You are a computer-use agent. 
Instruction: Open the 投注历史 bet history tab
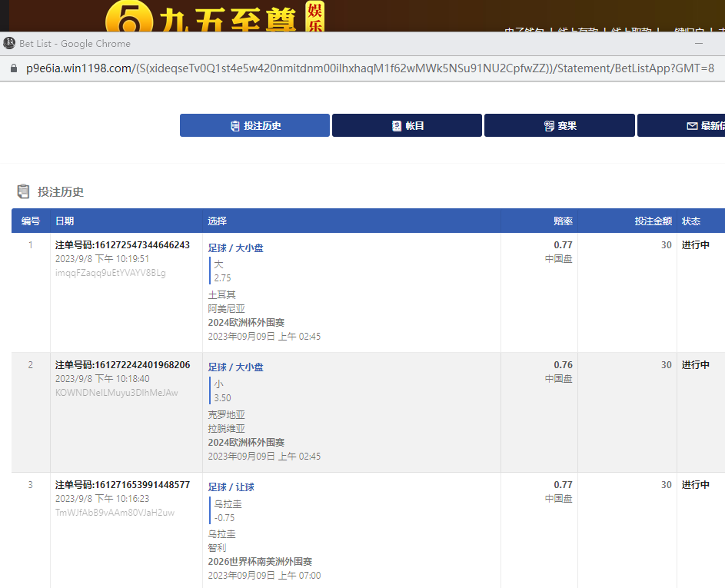[x=254, y=125]
